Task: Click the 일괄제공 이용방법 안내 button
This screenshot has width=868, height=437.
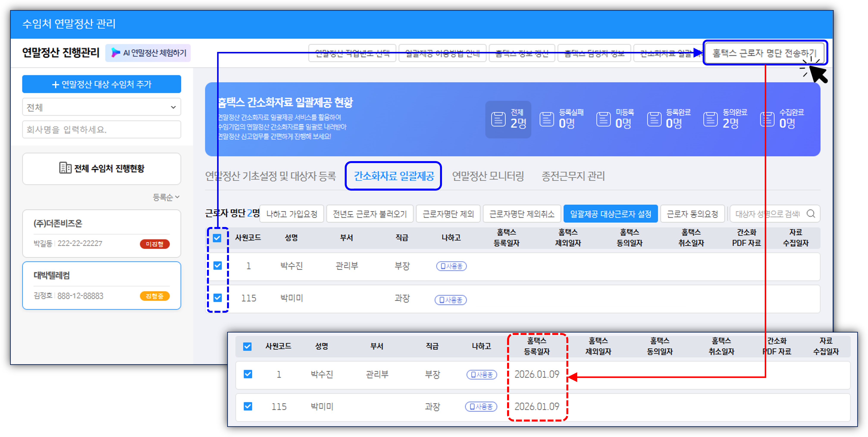Action: coord(442,53)
